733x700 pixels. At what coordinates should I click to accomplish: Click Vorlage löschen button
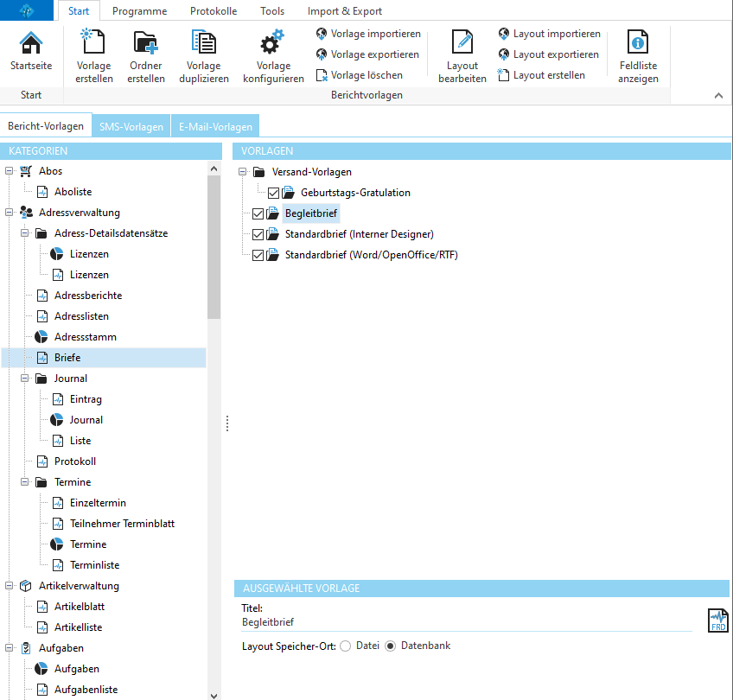pyautogui.click(x=359, y=75)
